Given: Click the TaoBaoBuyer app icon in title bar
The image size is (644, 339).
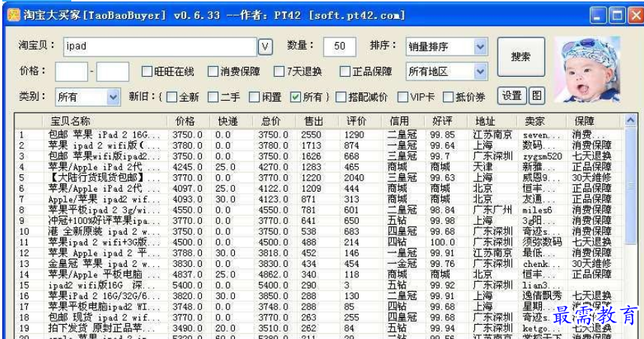Looking at the screenshot, I should pyautogui.click(x=14, y=15).
